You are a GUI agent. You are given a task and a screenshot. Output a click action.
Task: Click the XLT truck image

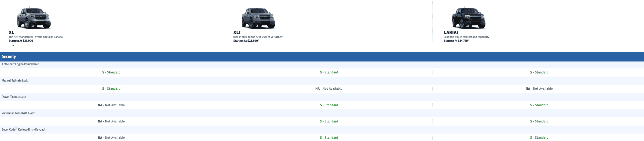pyautogui.click(x=258, y=18)
